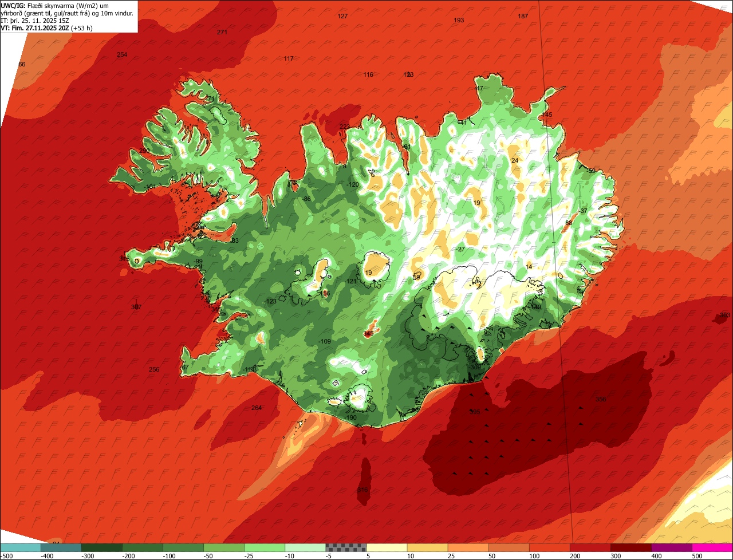The height and width of the screenshot is (560, 733).
Task: Click the map value '-27'
Action: point(460,249)
